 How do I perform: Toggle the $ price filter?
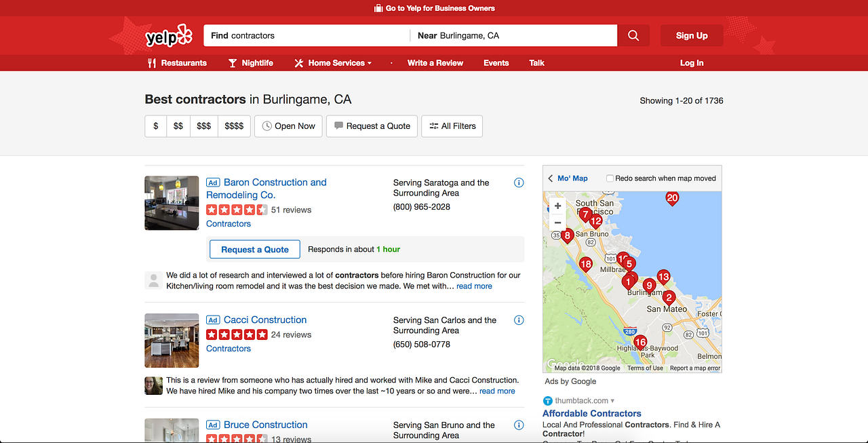(156, 126)
